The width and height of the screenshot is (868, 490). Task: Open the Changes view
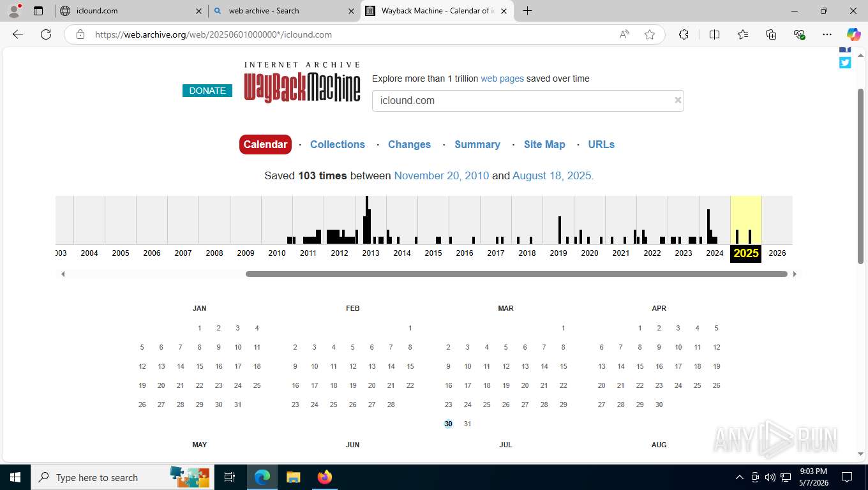coord(409,144)
